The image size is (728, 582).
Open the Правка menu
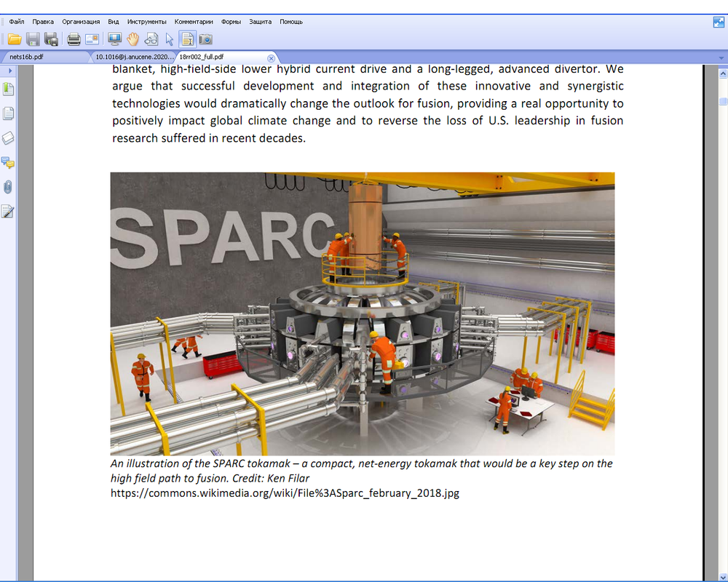pos(43,22)
